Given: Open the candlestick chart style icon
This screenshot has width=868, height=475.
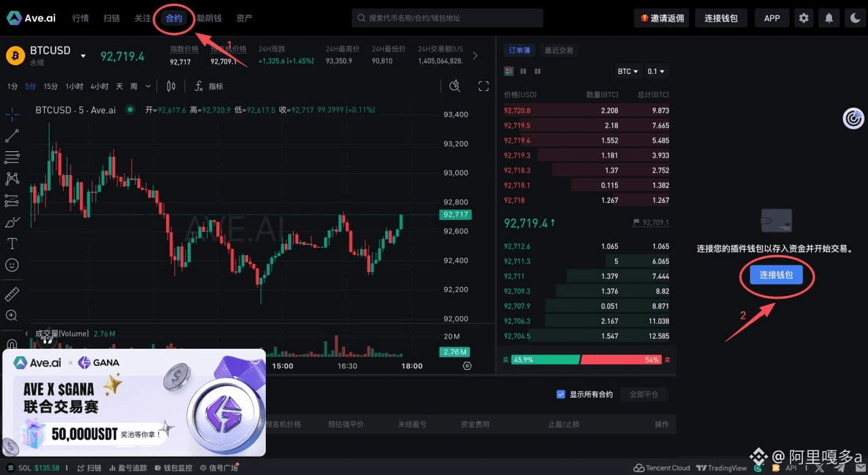Looking at the screenshot, I should (x=171, y=86).
